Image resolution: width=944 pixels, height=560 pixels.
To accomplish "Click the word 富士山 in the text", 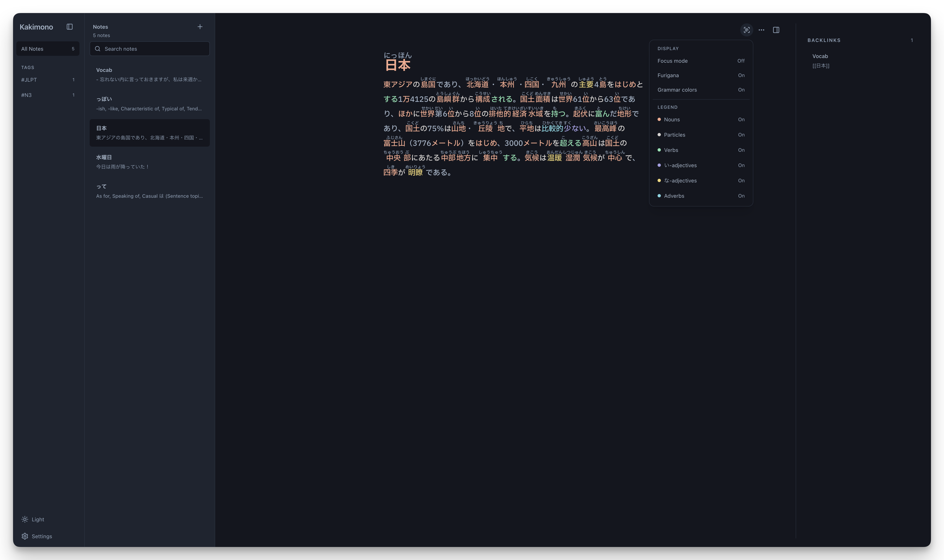I will coord(394,143).
